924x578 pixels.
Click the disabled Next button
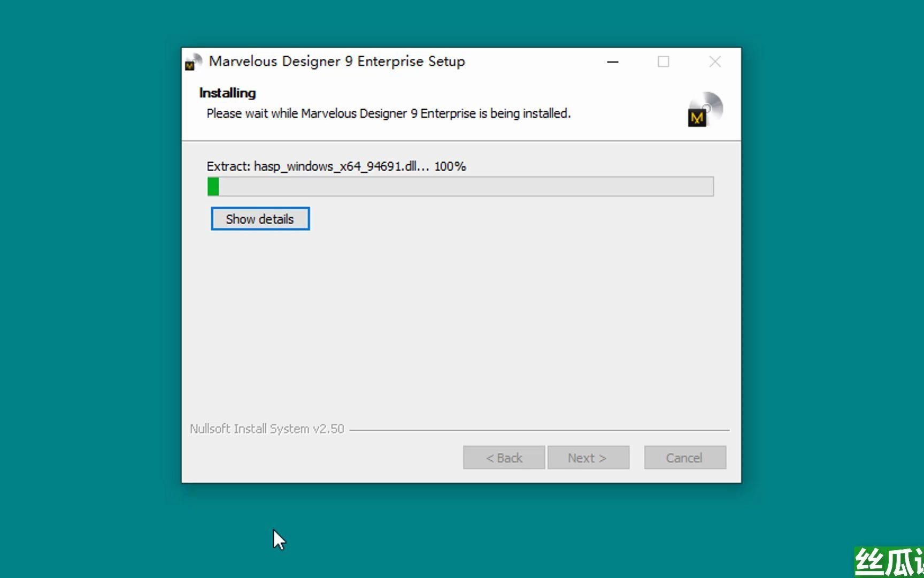point(588,458)
